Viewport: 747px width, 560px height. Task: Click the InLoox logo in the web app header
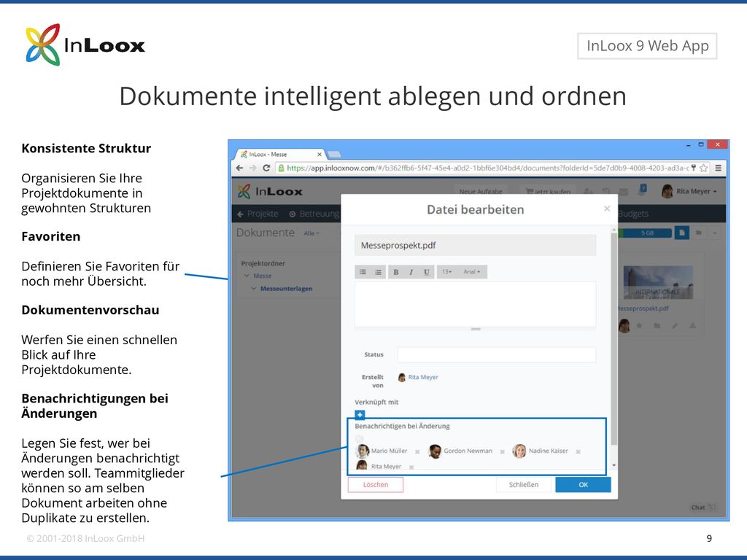tap(270, 192)
